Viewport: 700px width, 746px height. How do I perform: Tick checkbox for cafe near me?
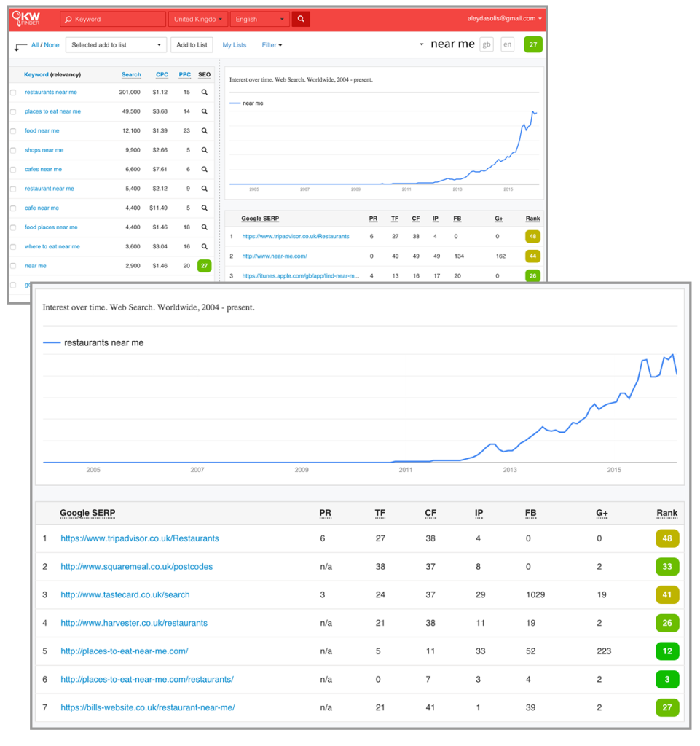point(14,208)
